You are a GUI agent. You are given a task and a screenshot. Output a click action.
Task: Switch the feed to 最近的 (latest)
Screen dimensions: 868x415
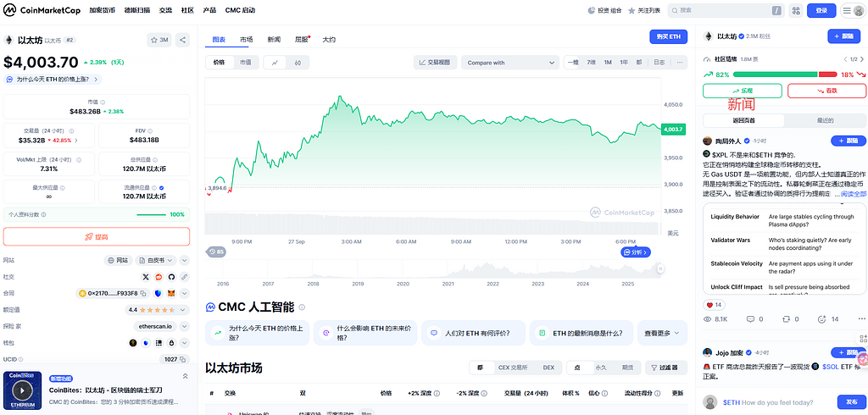[825, 120]
